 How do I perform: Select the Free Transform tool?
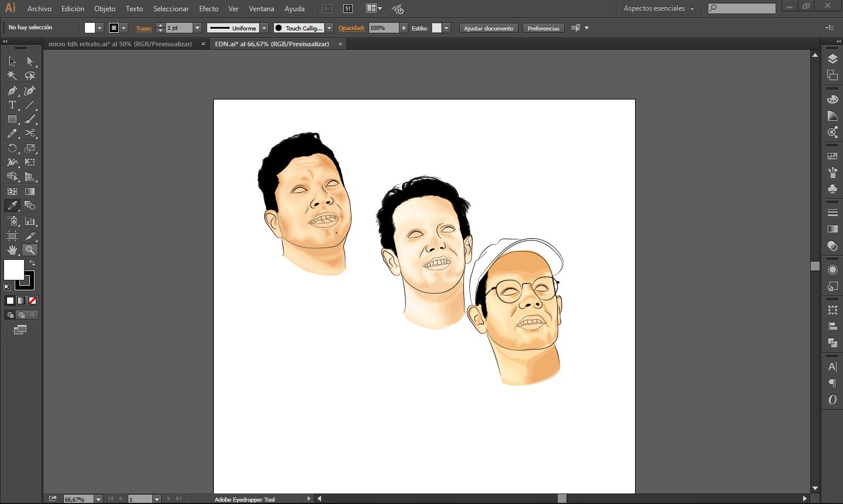coord(30,162)
